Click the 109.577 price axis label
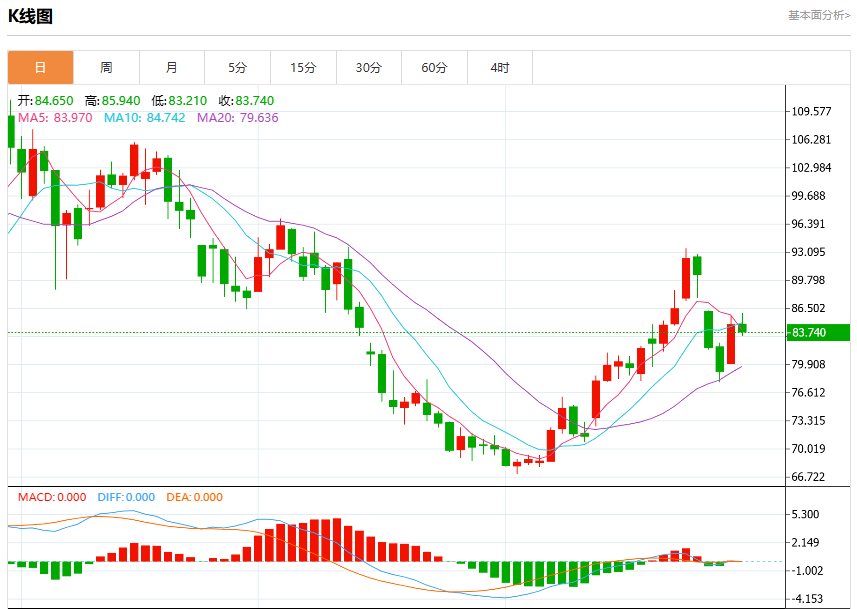This screenshot has width=857, height=609. 812,112
